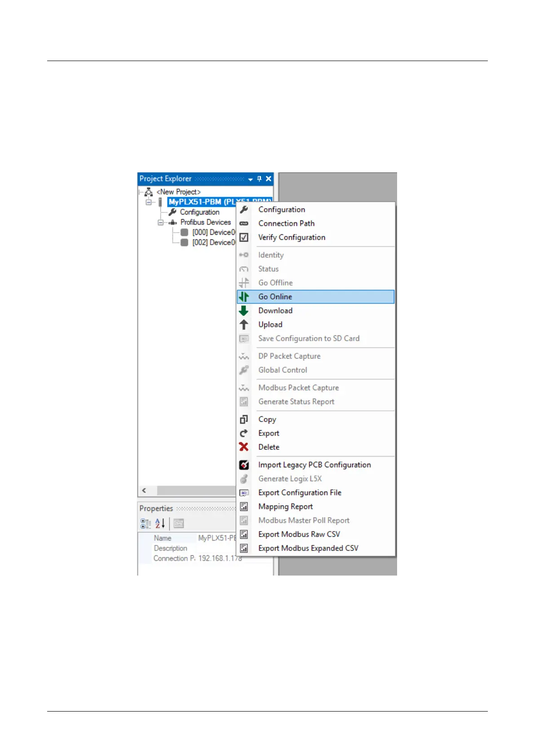Click the Alphabetical sort icon in Properties
Image resolution: width=535 pixels, height=756 pixels.
click(x=160, y=523)
